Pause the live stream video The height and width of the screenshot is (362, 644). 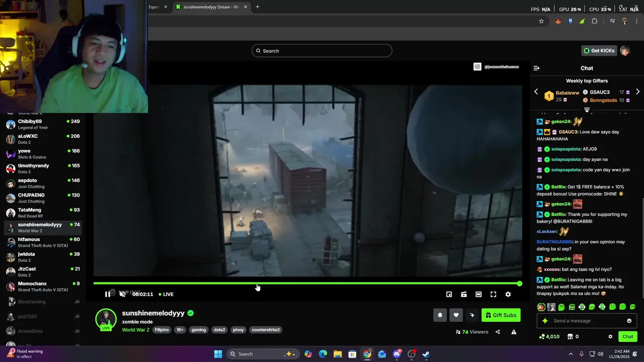coord(108,294)
